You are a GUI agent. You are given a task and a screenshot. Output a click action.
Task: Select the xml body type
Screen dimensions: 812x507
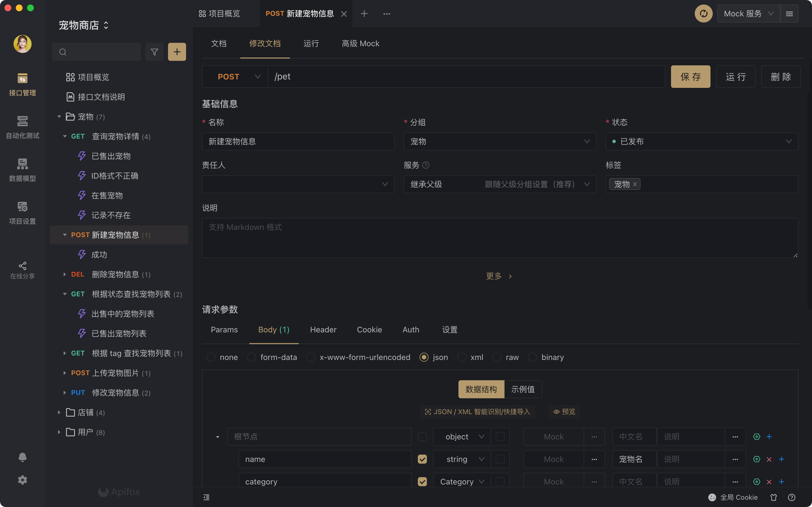(x=462, y=357)
